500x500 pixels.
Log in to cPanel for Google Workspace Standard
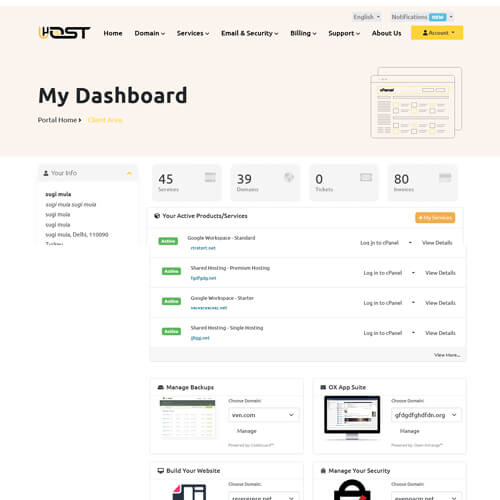pos(380,243)
